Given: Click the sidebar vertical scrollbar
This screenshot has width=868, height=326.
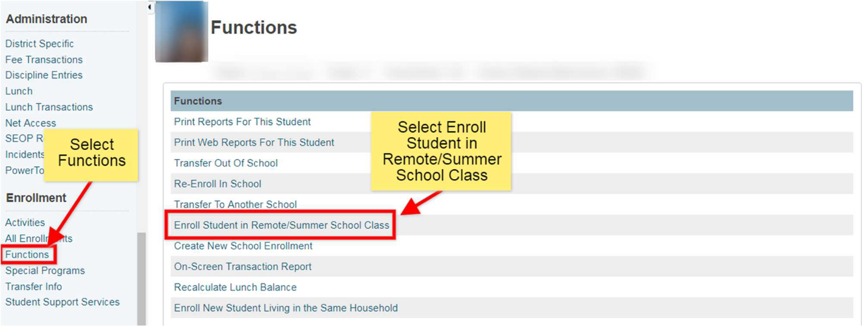Looking at the screenshot, I should 142,279.
